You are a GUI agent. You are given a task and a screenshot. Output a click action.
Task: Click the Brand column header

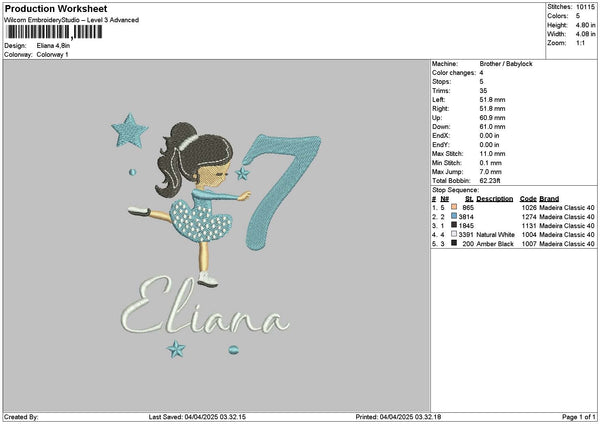coord(549,199)
